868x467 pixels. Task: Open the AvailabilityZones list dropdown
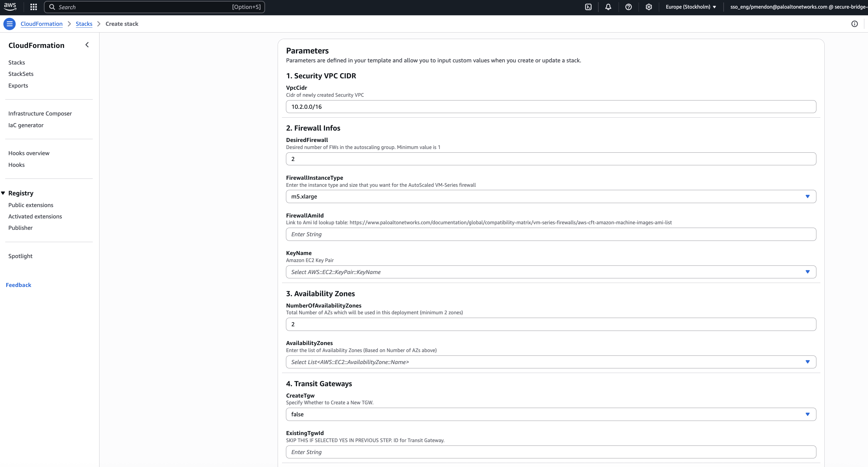[x=551, y=362]
